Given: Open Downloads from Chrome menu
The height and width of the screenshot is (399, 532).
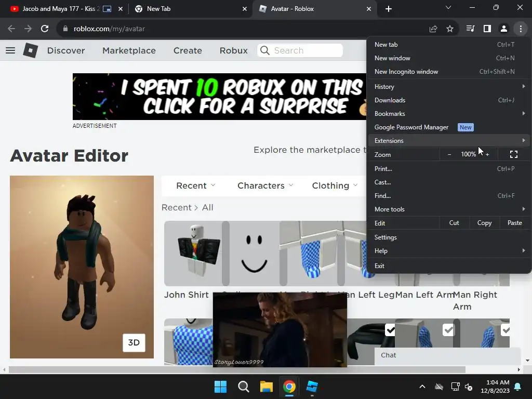Looking at the screenshot, I should click(x=449, y=100).
